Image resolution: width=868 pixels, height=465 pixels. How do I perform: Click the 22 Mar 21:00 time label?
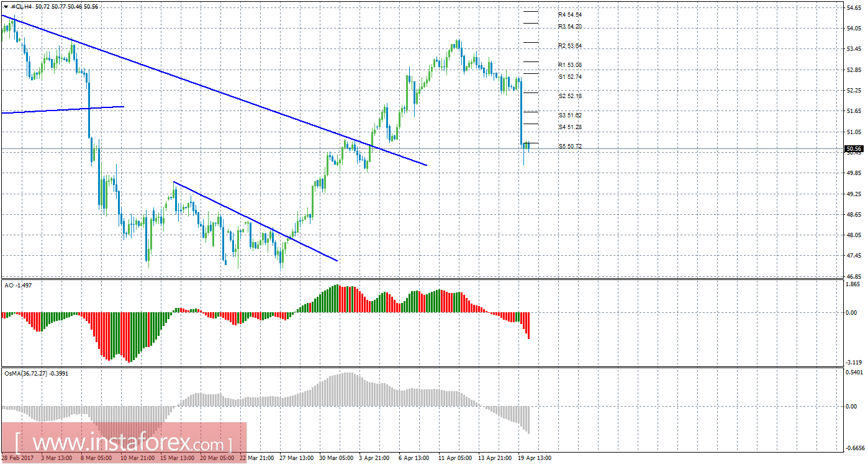[256, 458]
